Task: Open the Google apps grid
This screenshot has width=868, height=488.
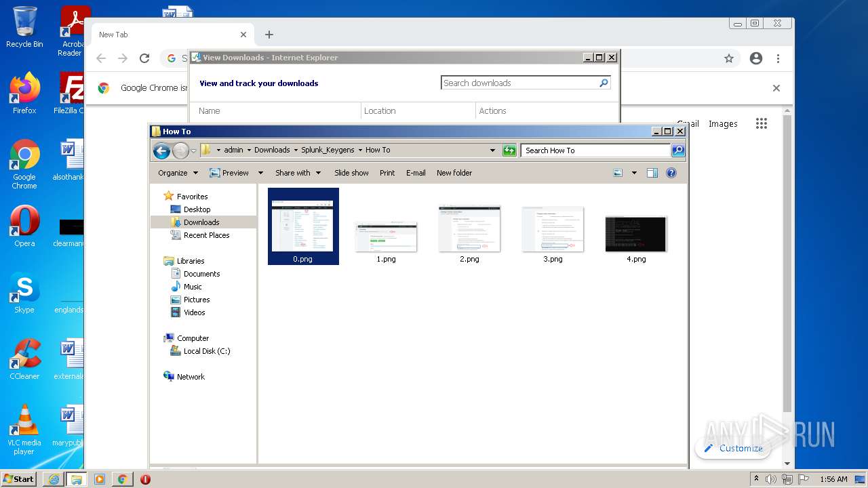Action: coord(762,123)
